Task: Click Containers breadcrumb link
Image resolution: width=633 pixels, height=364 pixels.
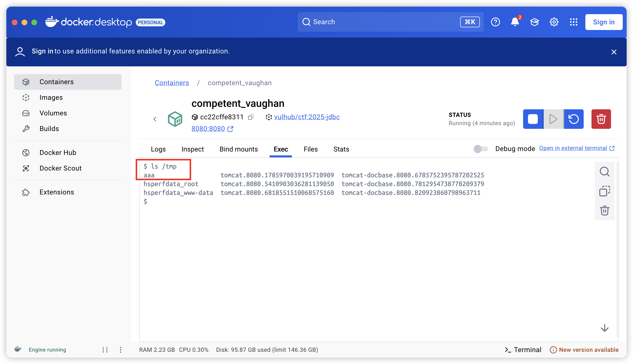Action: click(172, 83)
